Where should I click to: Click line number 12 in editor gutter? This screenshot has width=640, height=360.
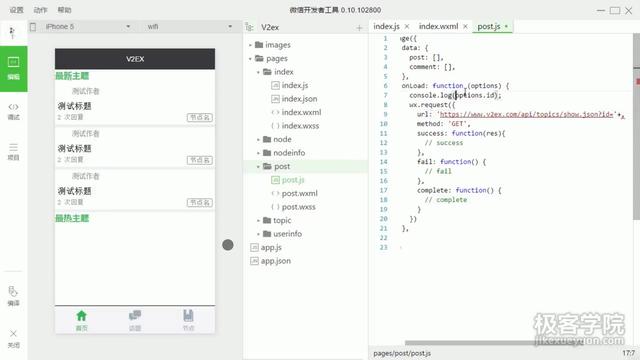point(383,143)
